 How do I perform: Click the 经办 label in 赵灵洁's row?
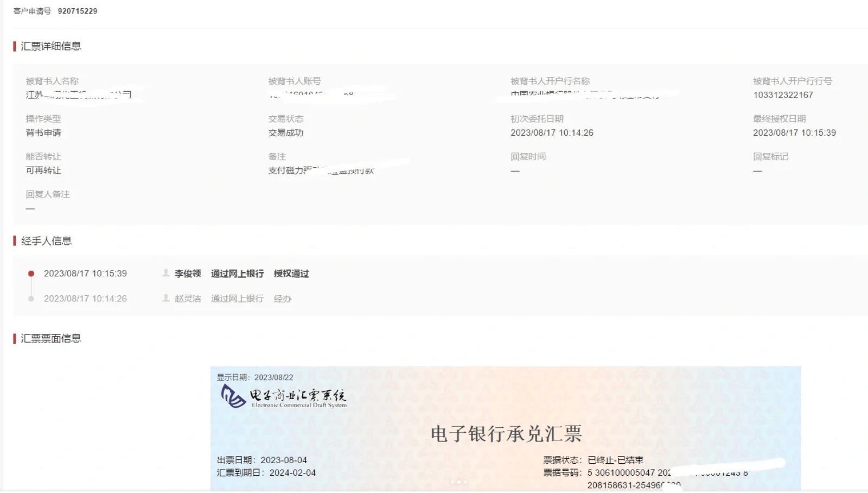point(283,299)
